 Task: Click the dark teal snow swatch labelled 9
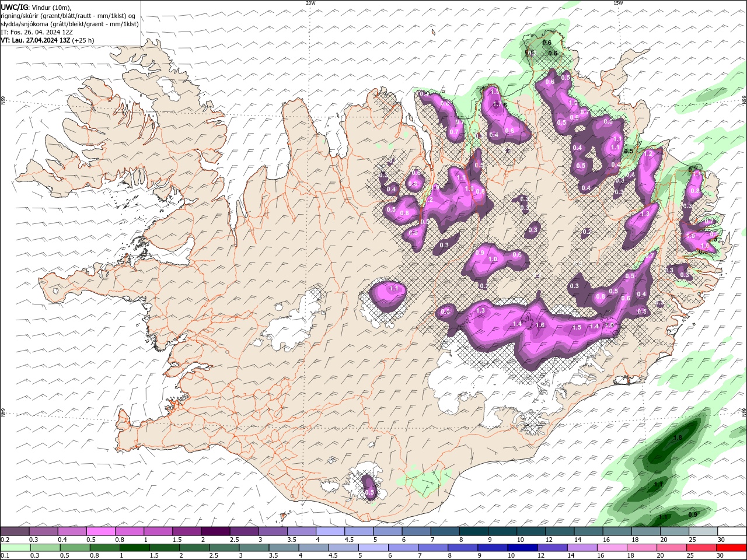pyautogui.click(x=501, y=531)
